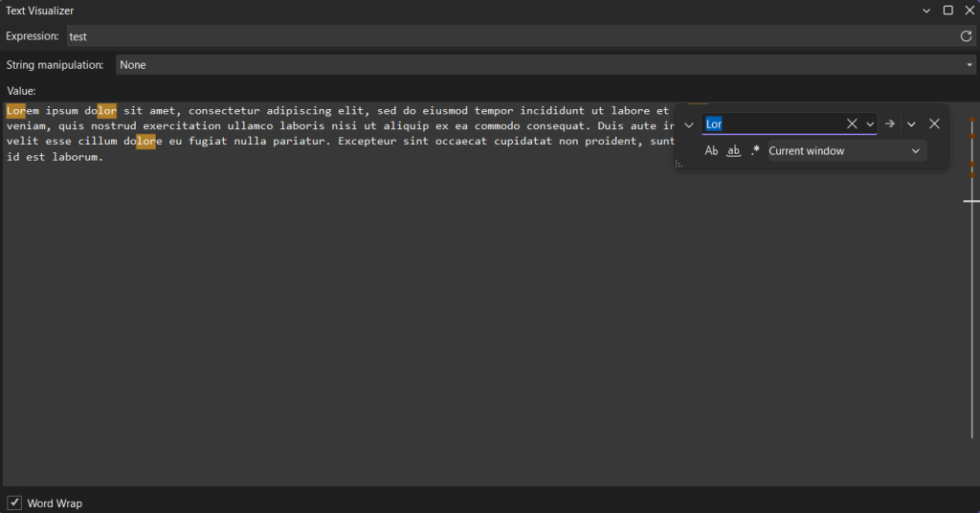Toggle Use regular expressions option
The image size is (980, 513).
[x=755, y=150]
